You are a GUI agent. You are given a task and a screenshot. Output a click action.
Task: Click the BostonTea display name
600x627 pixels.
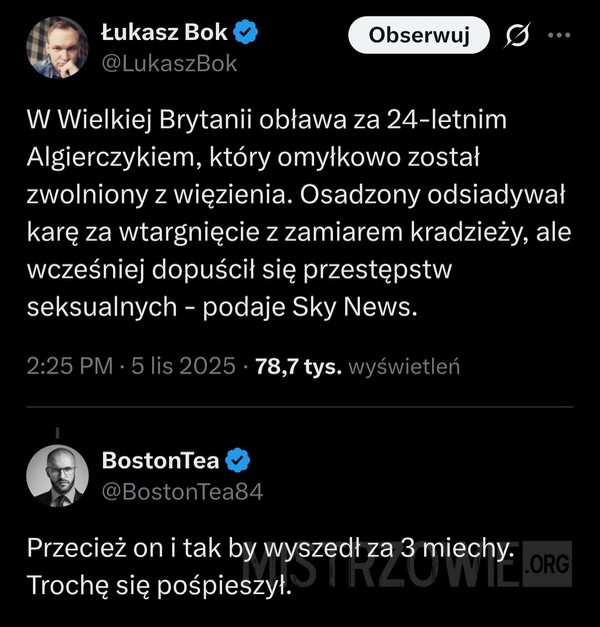click(161, 460)
